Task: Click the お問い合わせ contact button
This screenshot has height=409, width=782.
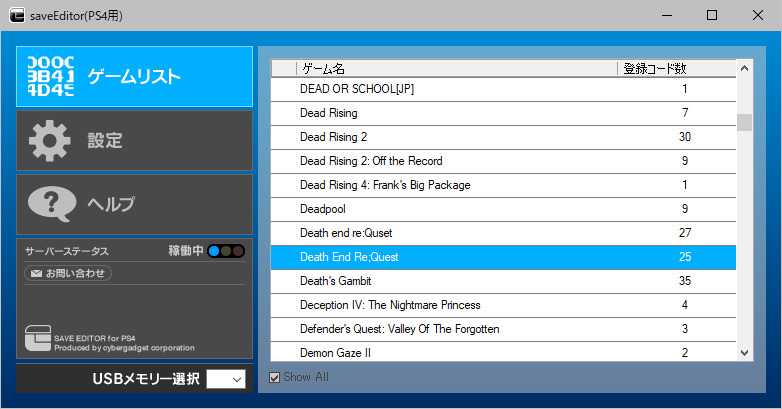Action: (x=68, y=273)
